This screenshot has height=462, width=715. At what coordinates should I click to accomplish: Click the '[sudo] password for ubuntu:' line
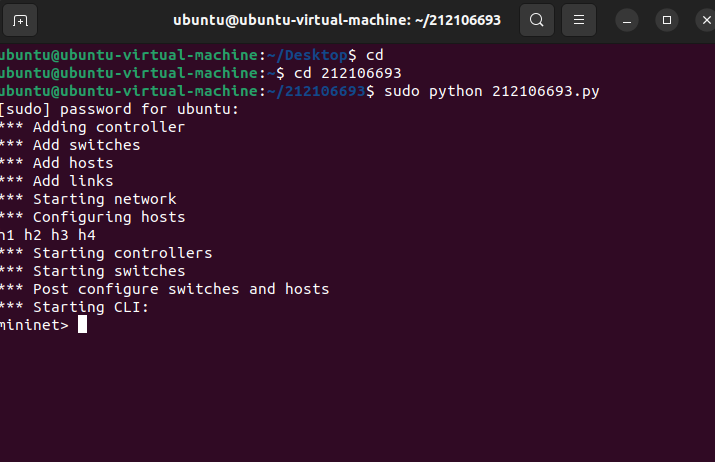(120, 109)
